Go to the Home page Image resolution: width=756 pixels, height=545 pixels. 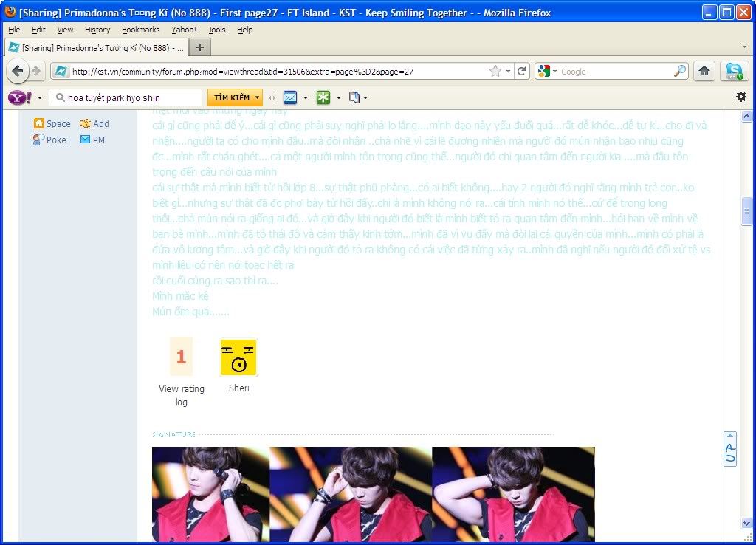tap(704, 72)
